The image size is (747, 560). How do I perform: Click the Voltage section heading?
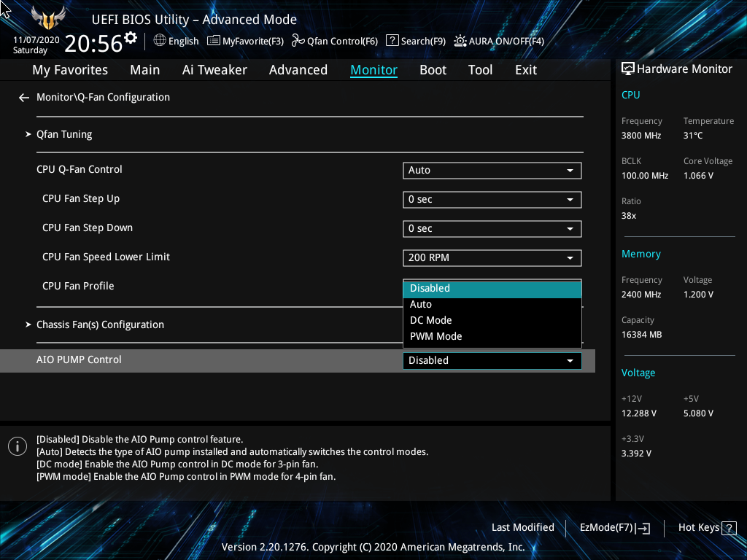click(x=638, y=373)
